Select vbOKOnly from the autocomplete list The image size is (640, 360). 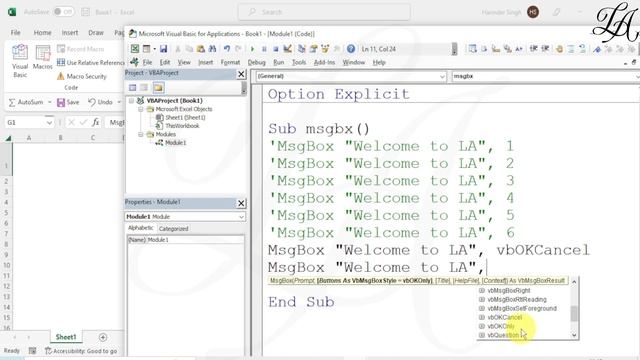pos(500,327)
